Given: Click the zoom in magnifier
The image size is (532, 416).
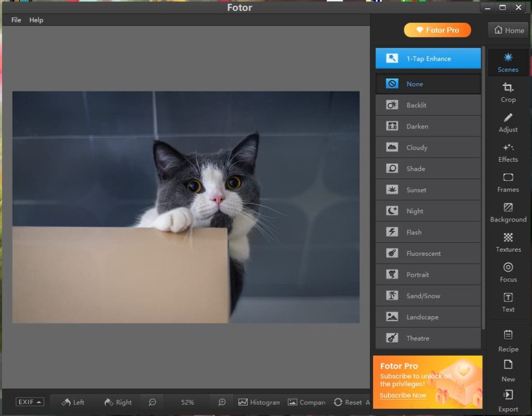Looking at the screenshot, I should pyautogui.click(x=222, y=402).
